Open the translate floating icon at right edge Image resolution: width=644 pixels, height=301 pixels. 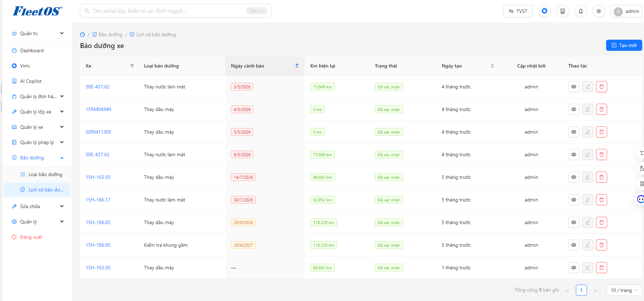point(642,168)
